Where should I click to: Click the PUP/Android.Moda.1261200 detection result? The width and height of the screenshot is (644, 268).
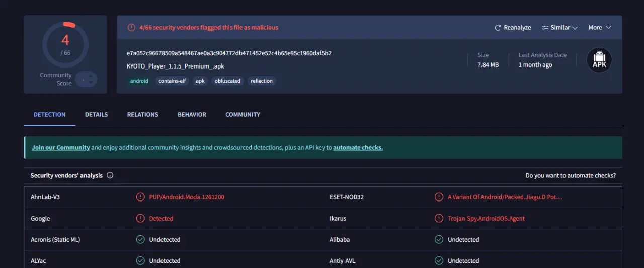pos(187,197)
